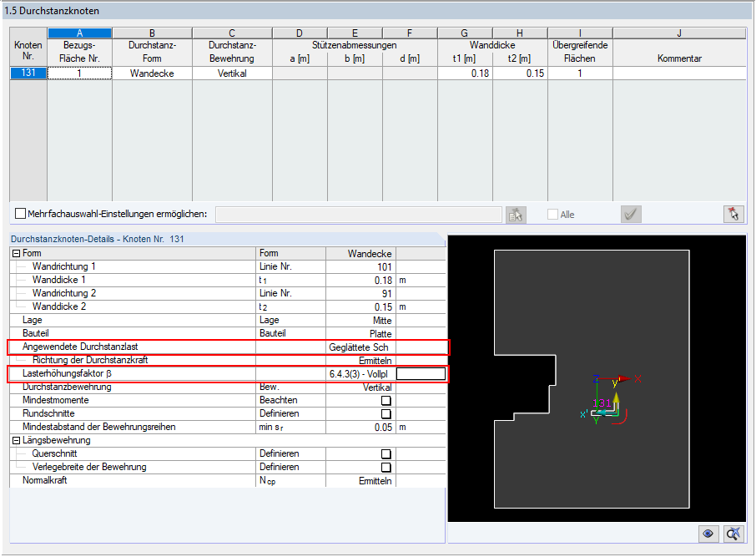Click empty Kommentar cell for node 131
The height and width of the screenshot is (557, 756).
coord(679,73)
